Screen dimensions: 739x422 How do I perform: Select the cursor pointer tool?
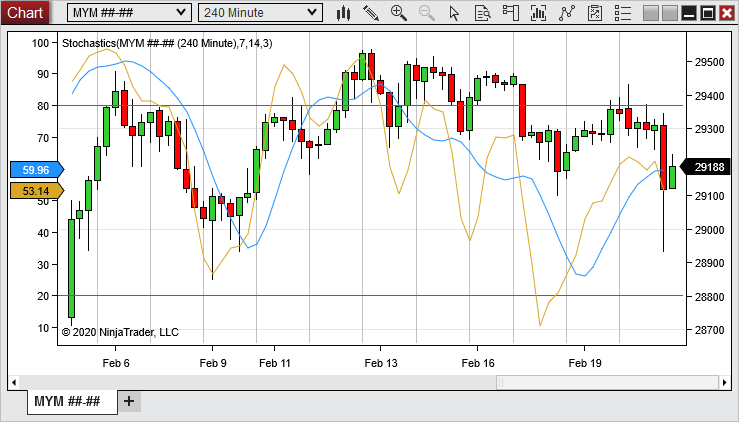tap(455, 13)
